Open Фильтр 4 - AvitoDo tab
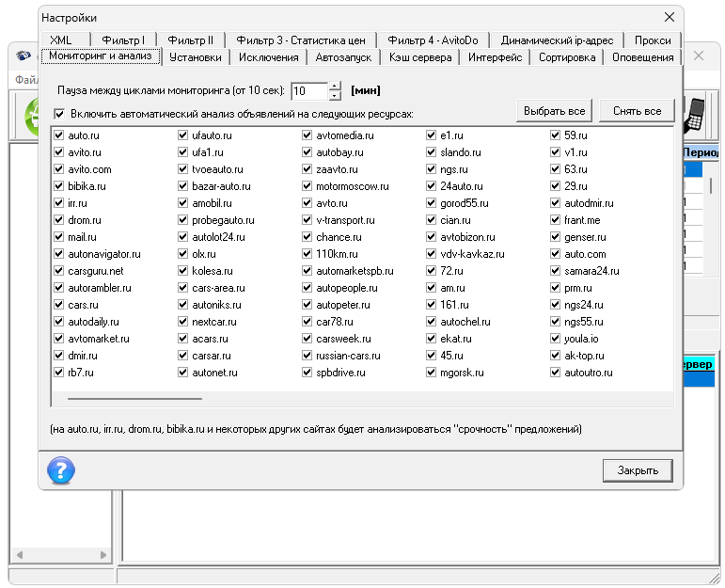725x588 pixels. tap(433, 40)
